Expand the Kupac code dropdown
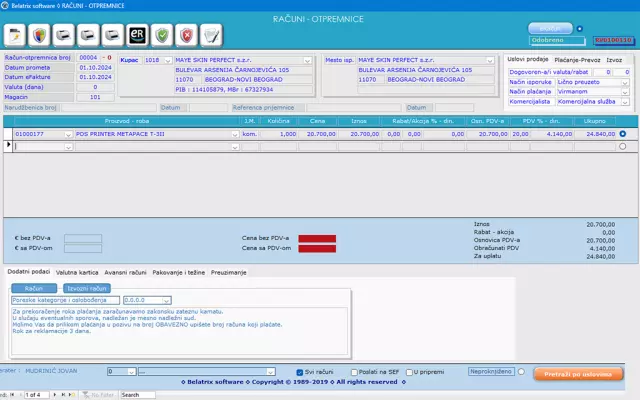The height and width of the screenshot is (400, 640). (166, 60)
